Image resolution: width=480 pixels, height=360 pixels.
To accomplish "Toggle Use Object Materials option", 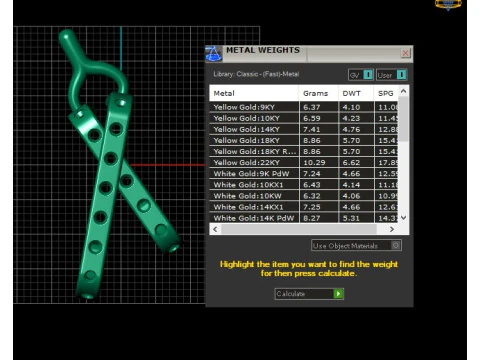I will [356, 246].
